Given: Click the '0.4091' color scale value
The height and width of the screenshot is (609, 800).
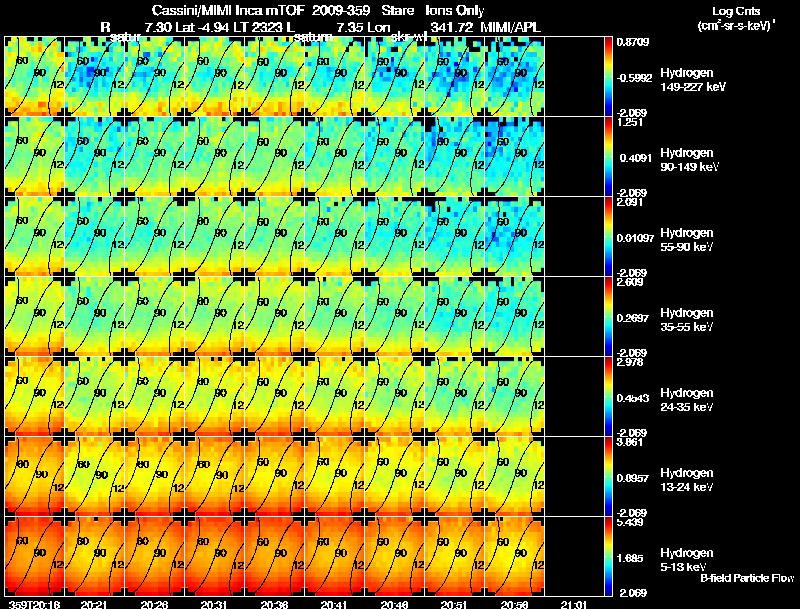Looking at the screenshot, I should 636,158.
